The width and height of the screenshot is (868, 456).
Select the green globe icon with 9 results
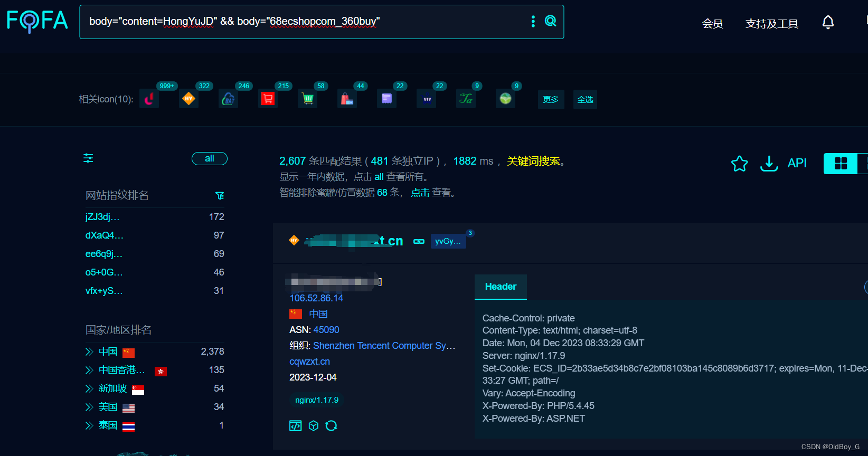tap(505, 99)
